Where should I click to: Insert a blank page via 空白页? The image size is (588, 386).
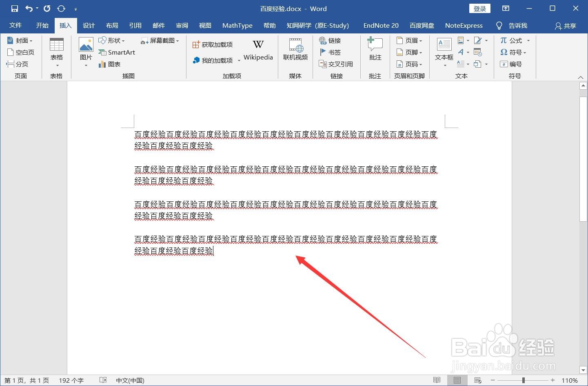point(21,52)
